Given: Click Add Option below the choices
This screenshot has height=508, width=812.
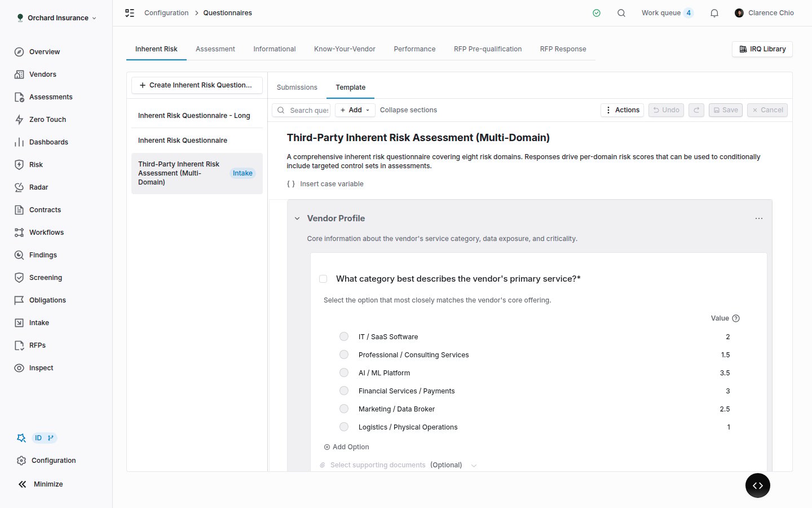Looking at the screenshot, I should 346,447.
